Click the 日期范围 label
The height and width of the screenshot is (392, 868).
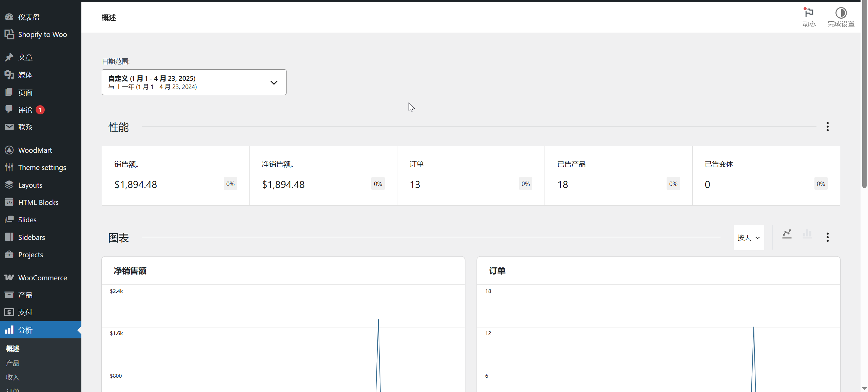[116, 61]
